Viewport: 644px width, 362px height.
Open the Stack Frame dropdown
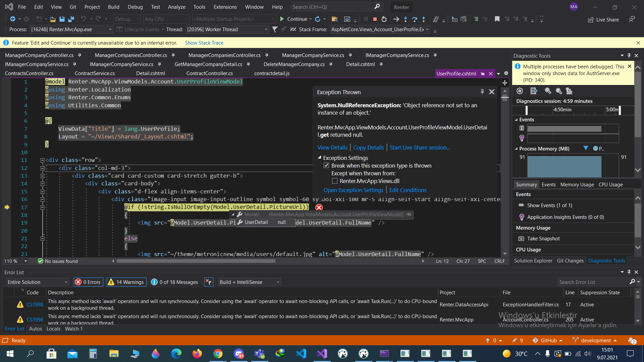tap(427, 29)
